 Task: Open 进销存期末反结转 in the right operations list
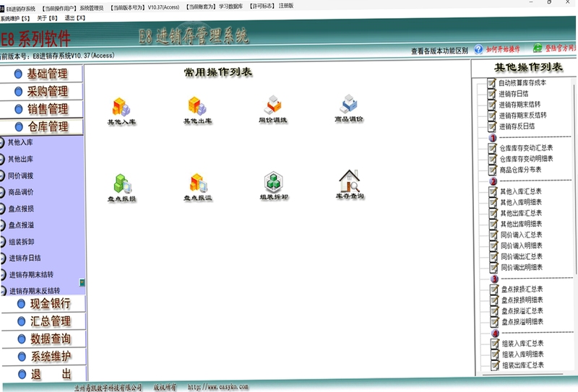522,116
